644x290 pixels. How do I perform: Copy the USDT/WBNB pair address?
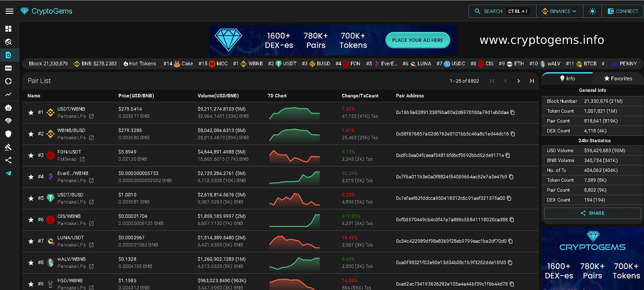click(x=512, y=112)
